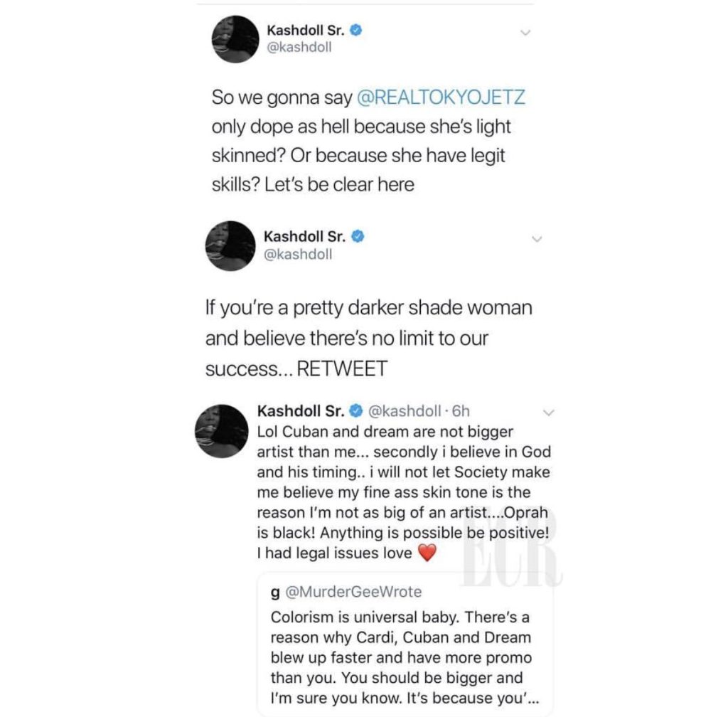Open the @kashdoll handle on the second tweet
Screen dimensions: 728x717
pyautogui.click(x=298, y=254)
